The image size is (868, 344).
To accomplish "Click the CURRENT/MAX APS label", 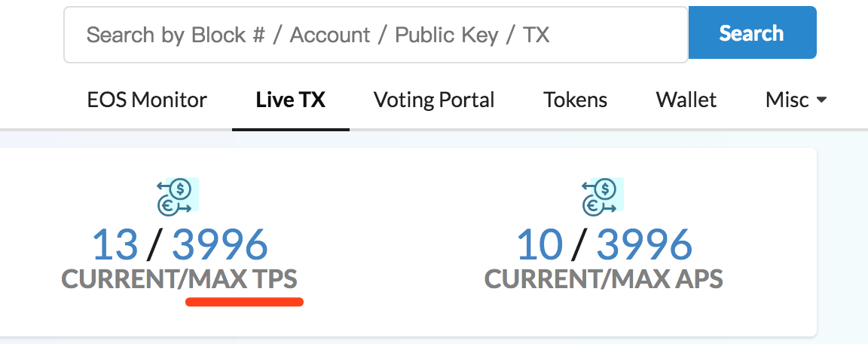I will [604, 279].
